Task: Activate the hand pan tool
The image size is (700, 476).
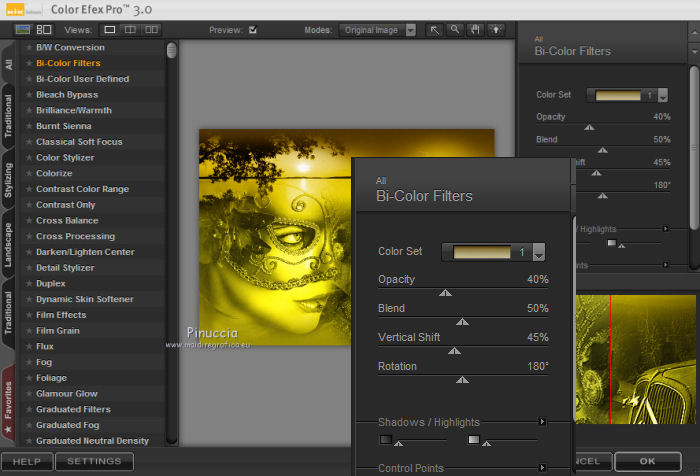Action: pos(475,30)
